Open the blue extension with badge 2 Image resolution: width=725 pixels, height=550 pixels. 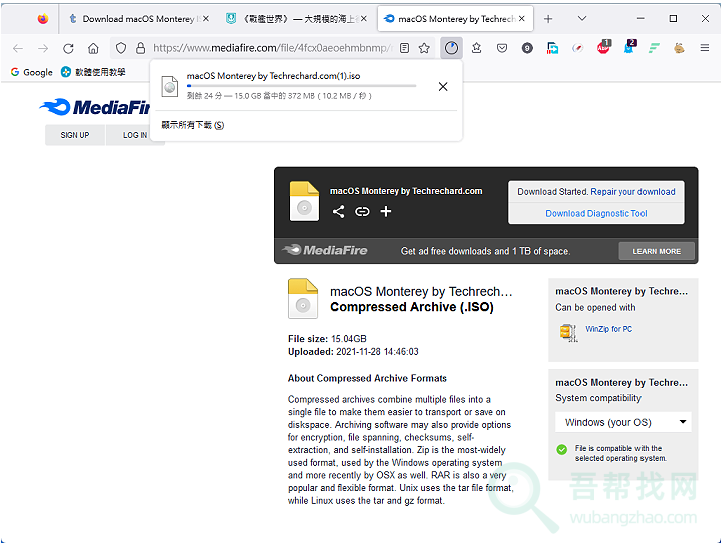629,47
